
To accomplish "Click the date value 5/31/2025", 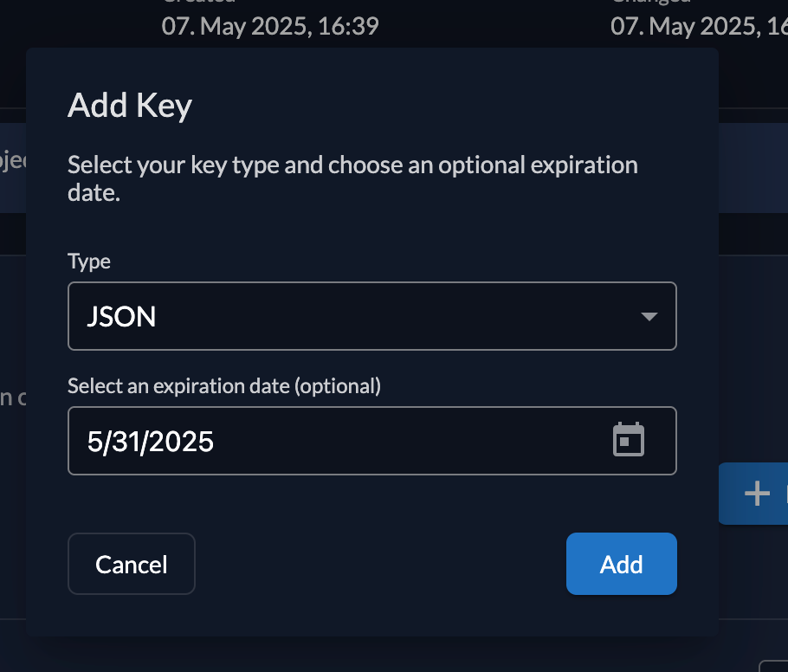I will pos(151,441).
